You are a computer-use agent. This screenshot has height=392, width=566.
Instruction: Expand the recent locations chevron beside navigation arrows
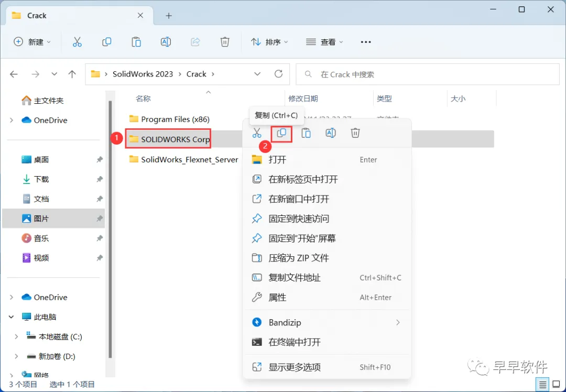point(54,74)
